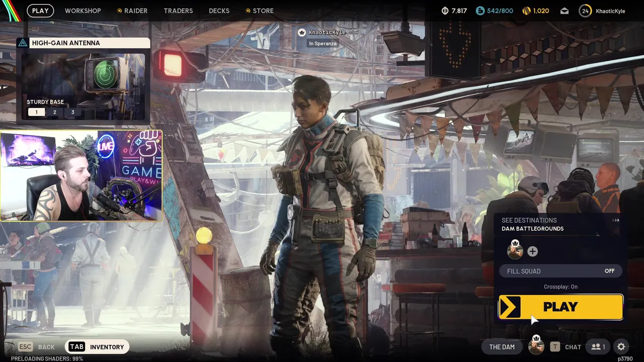
Task: Click the streamer webcam overlay
Action: tap(81, 176)
